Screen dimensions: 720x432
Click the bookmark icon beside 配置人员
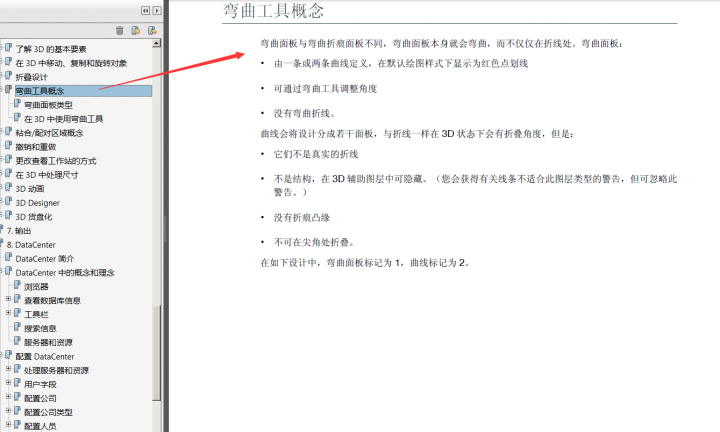(x=17, y=425)
